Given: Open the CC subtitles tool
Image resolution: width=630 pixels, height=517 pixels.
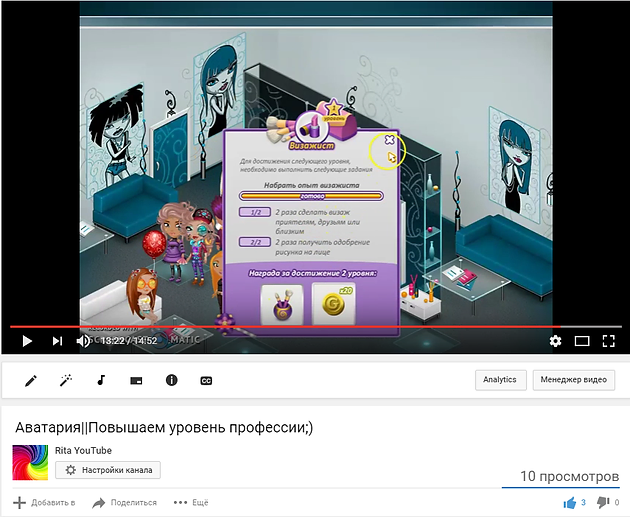Looking at the screenshot, I should tap(206, 380).
